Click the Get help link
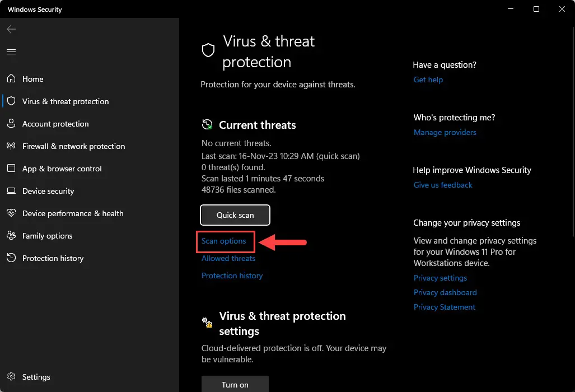This screenshot has height=392, width=575. pyautogui.click(x=428, y=80)
